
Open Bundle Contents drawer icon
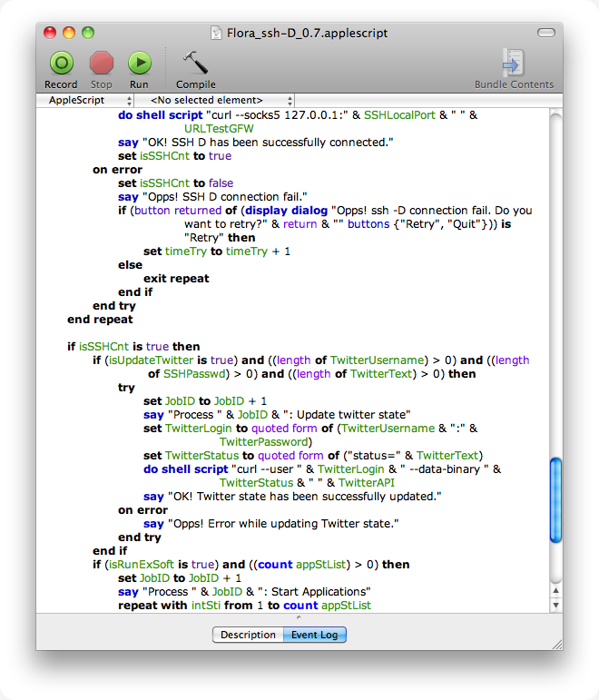tap(514, 63)
